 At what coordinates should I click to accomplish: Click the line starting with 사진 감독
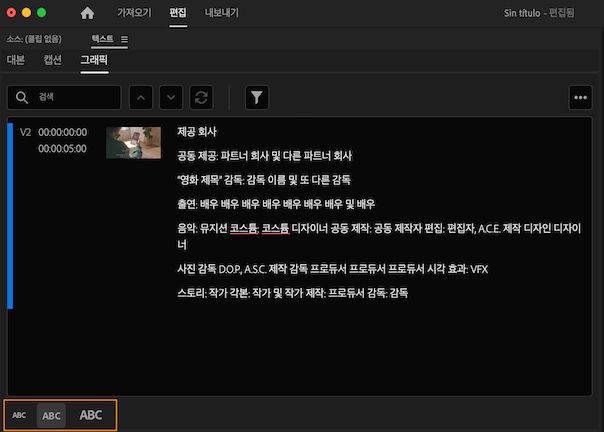pyautogui.click(x=332, y=269)
